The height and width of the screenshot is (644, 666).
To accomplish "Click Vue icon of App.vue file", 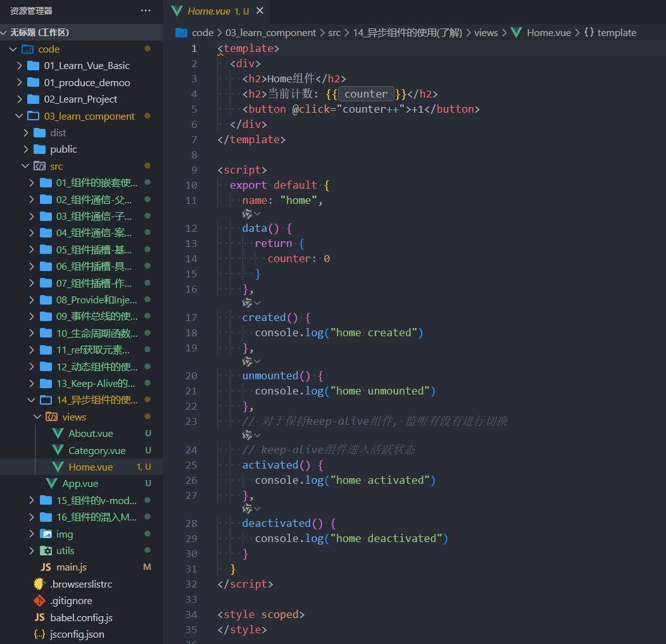I will 51,483.
